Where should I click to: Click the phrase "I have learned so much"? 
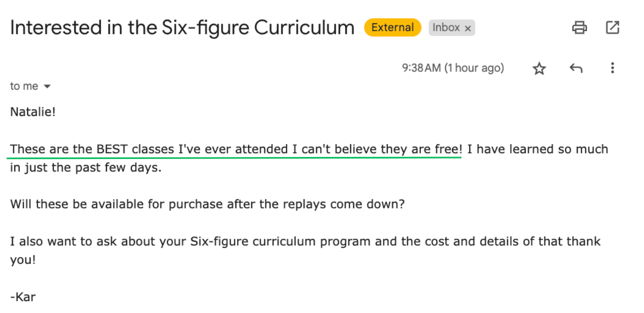tap(537, 149)
